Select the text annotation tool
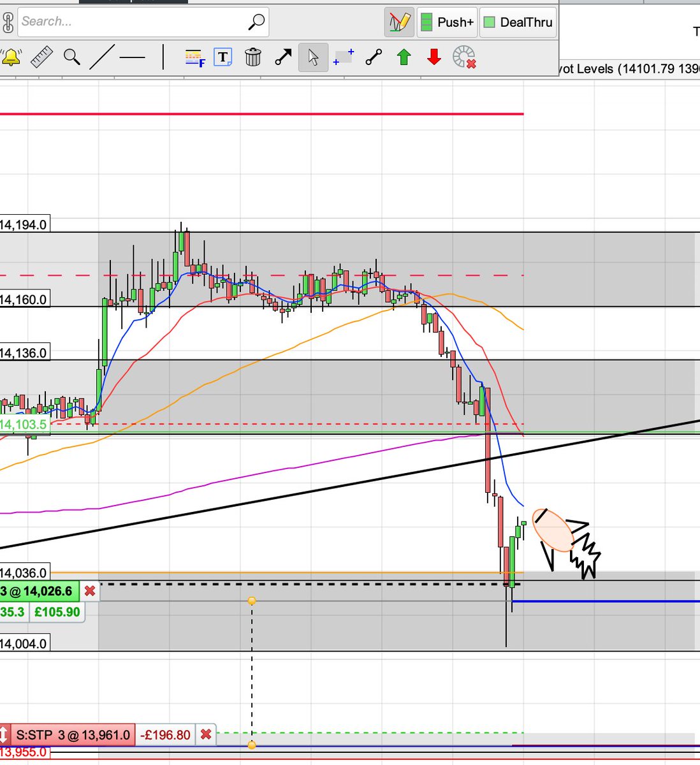Image resolution: width=700 pixels, height=765 pixels. (222, 57)
